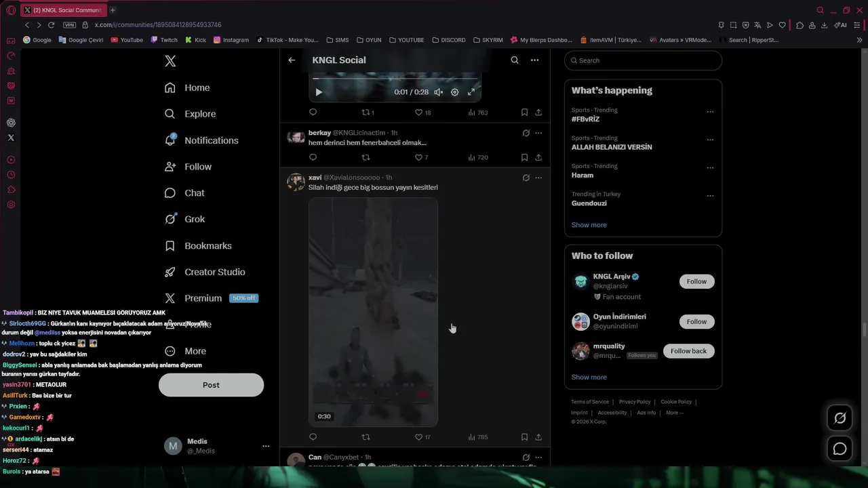Reply to xavi's post
868x488 pixels.
click(x=313, y=437)
